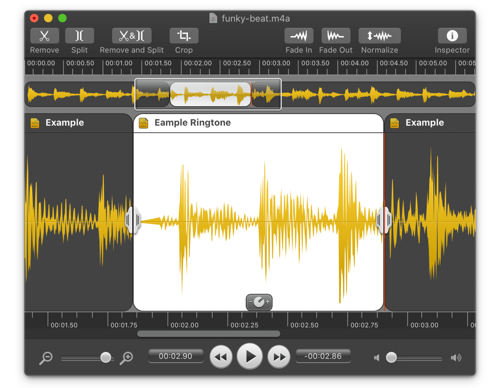Click the left trim handle of the selected clip

pos(133,220)
